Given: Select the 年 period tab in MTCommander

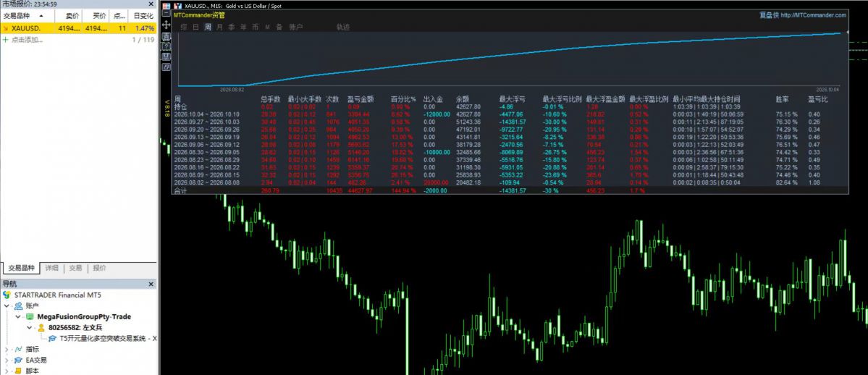Looking at the screenshot, I should click(243, 27).
